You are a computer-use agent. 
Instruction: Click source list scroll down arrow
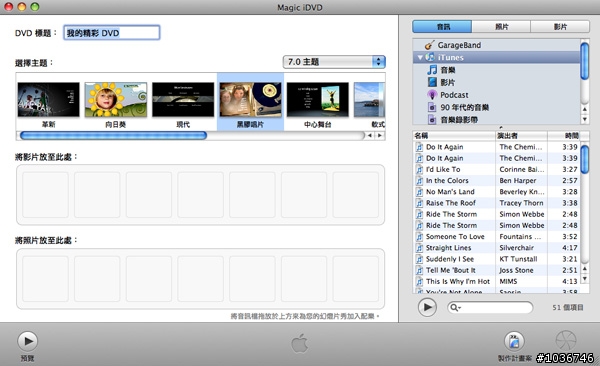584,119
